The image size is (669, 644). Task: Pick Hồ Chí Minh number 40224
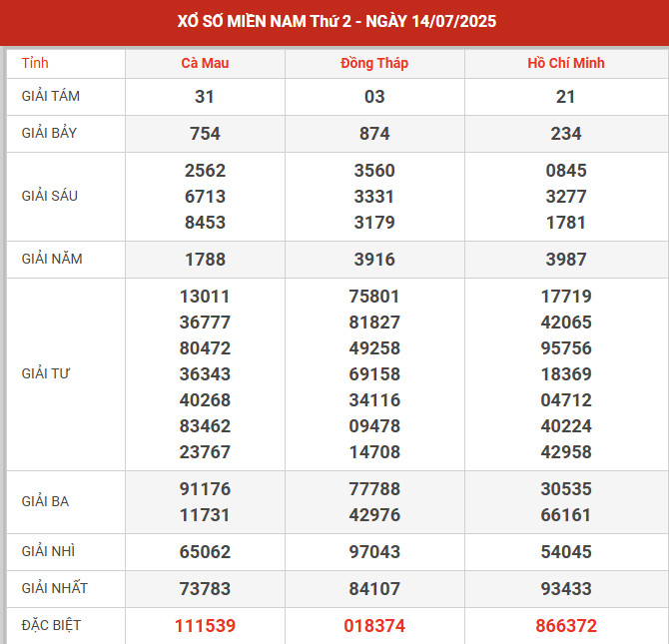coord(566,426)
